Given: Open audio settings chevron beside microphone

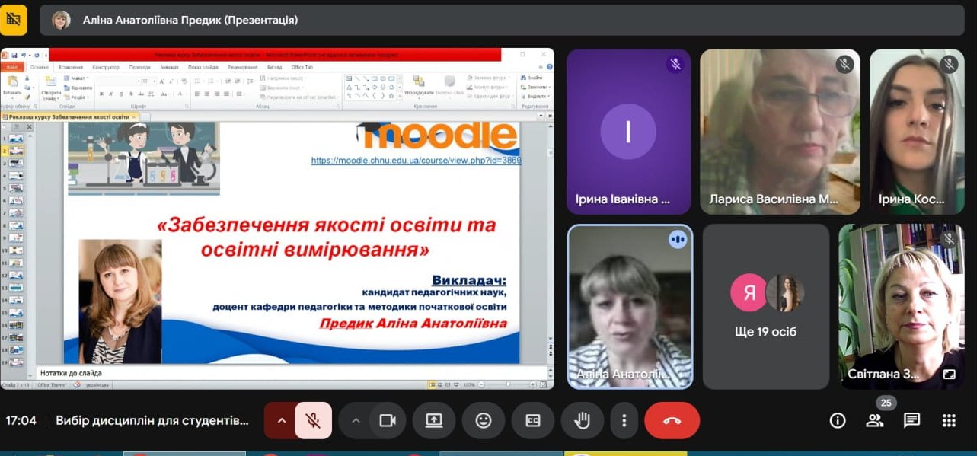Looking at the screenshot, I should [x=281, y=420].
